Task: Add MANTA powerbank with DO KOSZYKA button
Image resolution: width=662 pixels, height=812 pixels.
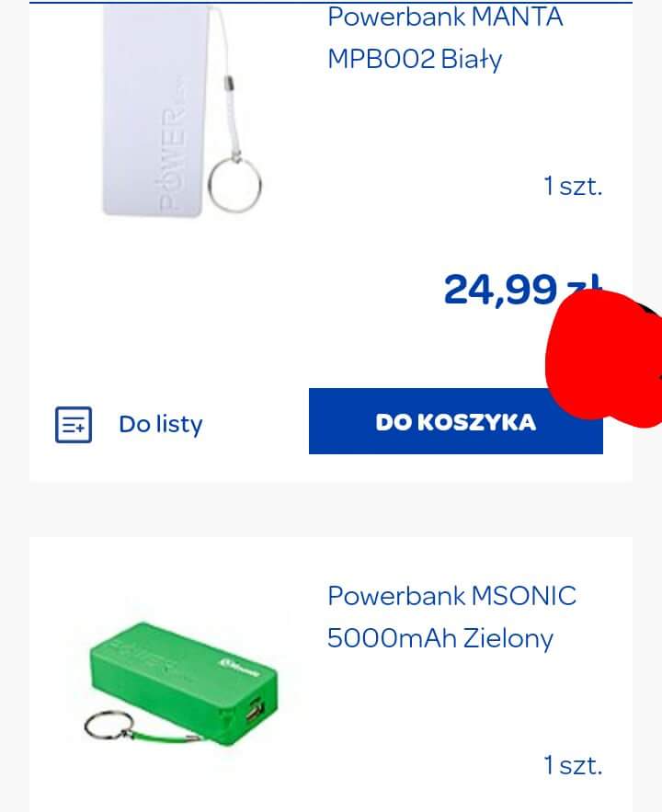Action: click(455, 421)
